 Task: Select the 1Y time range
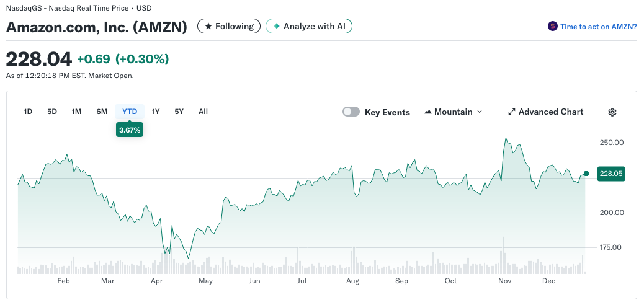pos(156,111)
